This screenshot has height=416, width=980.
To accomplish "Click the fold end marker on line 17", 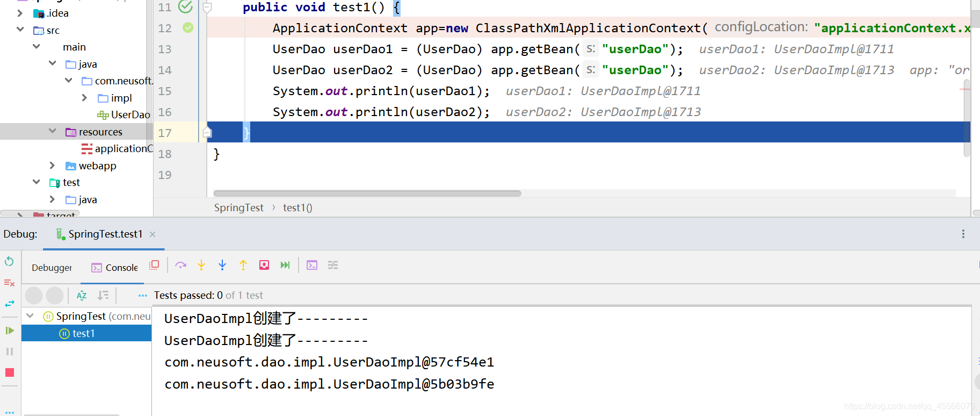I will pyautogui.click(x=207, y=132).
